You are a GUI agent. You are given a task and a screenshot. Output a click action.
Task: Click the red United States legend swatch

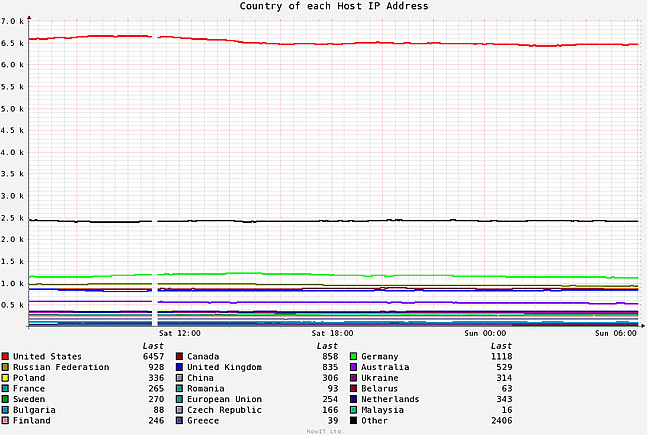click(x=5, y=356)
